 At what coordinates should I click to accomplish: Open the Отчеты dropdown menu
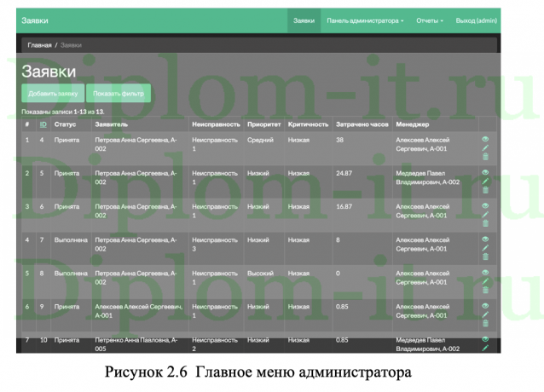[430, 20]
